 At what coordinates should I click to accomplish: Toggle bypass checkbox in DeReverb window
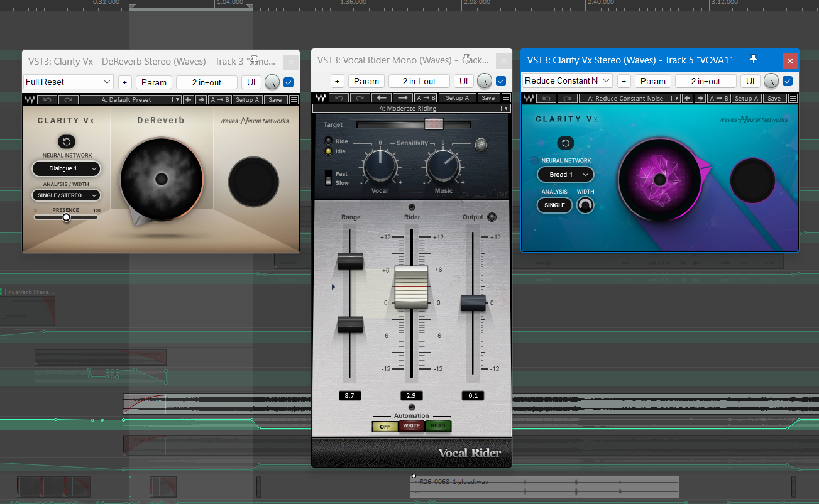289,82
